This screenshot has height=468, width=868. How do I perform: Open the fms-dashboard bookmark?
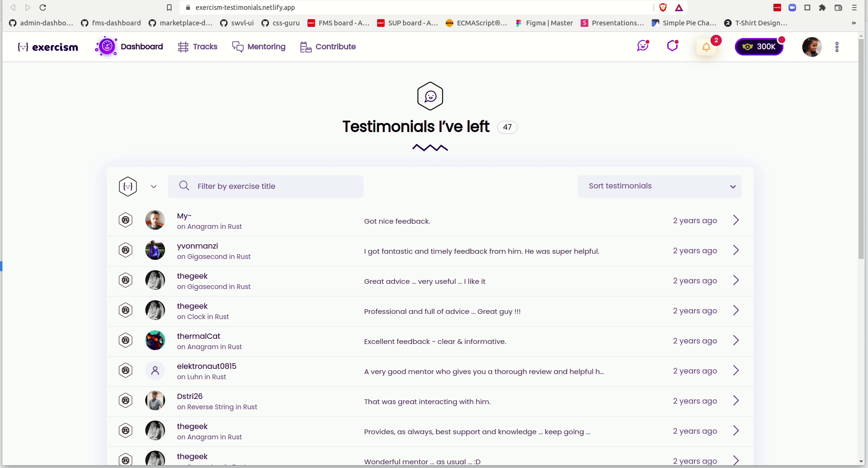pos(111,23)
